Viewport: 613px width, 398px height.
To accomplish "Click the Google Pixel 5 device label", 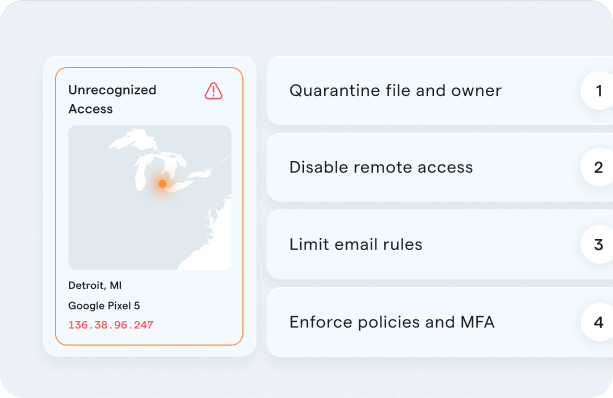I will [x=104, y=306].
